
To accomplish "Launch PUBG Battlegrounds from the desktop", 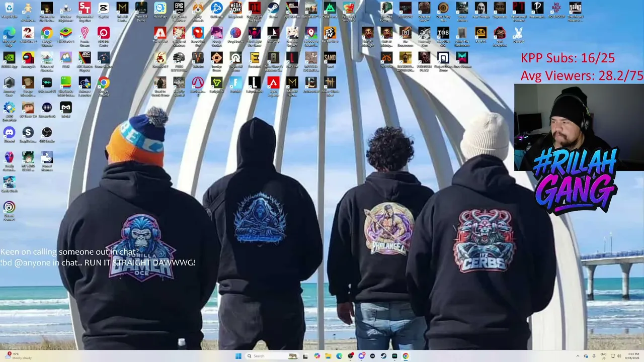I will [x=179, y=61].
